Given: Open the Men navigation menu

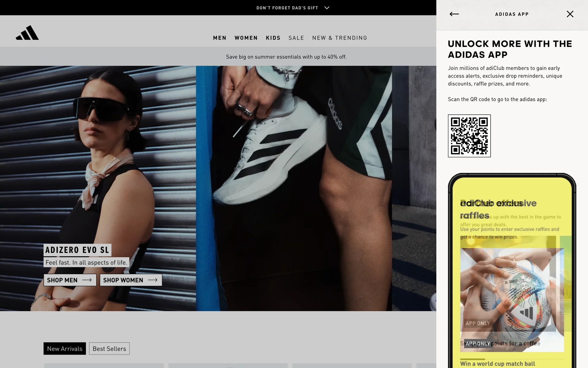Looking at the screenshot, I should pos(220,38).
